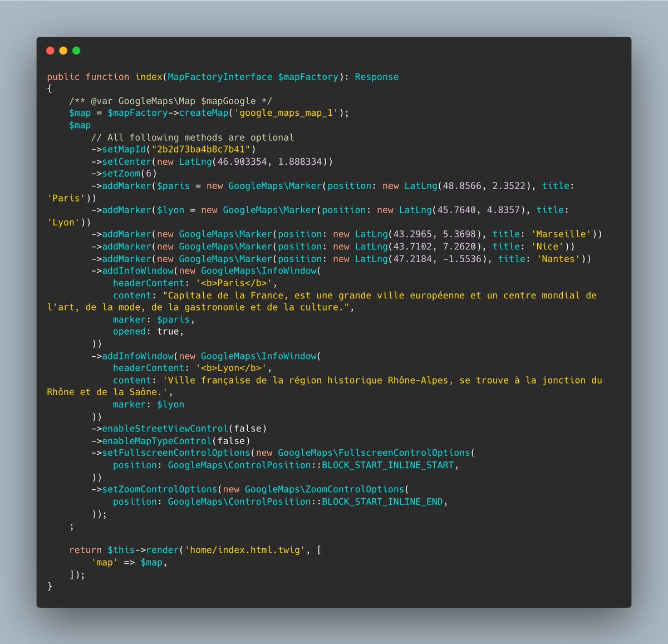Click the "return" keyword
Screen dimensions: 668x644
86,550
